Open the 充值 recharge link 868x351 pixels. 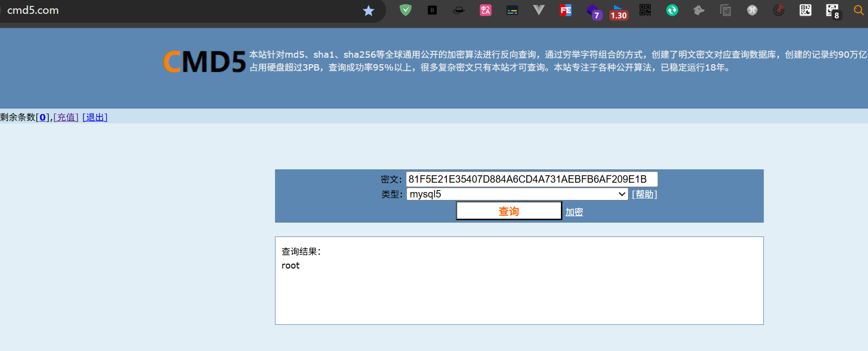66,117
